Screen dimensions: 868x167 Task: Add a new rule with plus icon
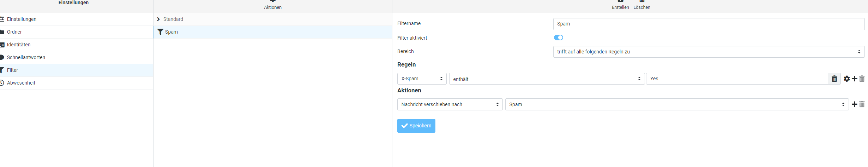854,79
